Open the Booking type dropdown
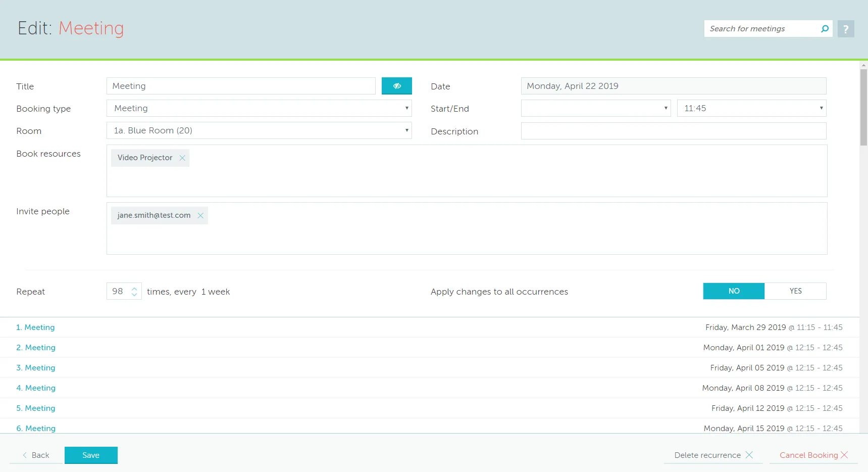Image resolution: width=868 pixels, height=472 pixels. coord(259,108)
